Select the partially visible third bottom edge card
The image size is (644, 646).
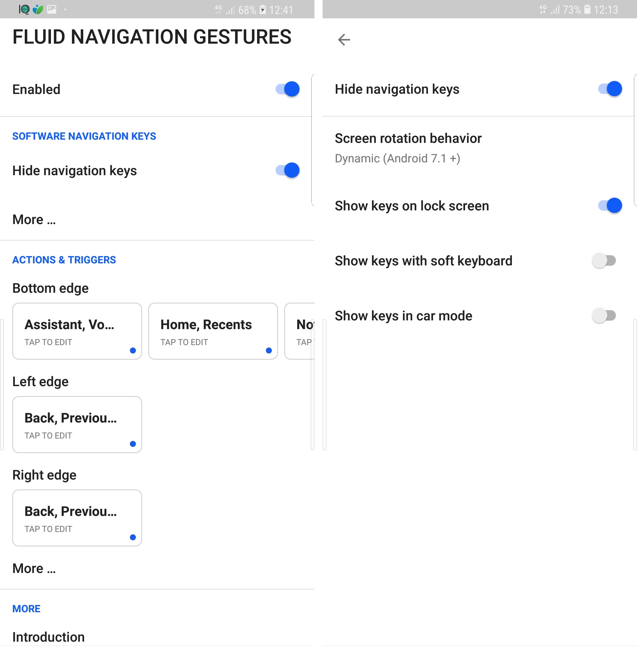pos(300,331)
